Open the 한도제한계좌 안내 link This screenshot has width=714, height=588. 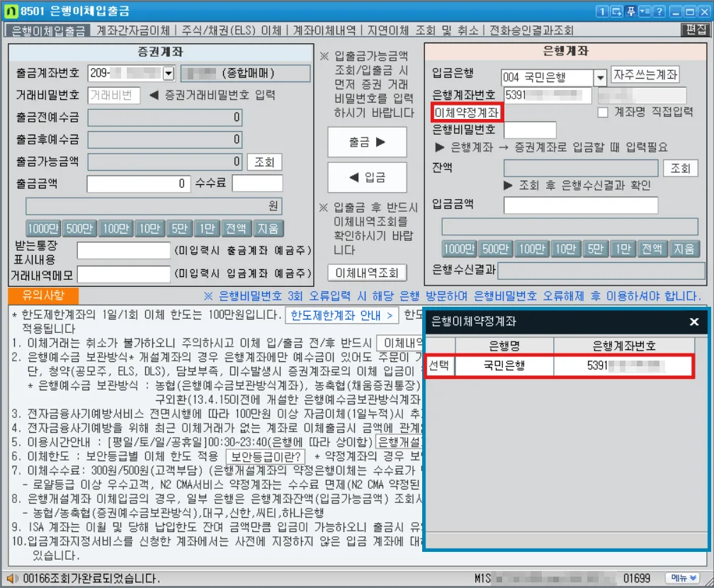click(x=341, y=315)
